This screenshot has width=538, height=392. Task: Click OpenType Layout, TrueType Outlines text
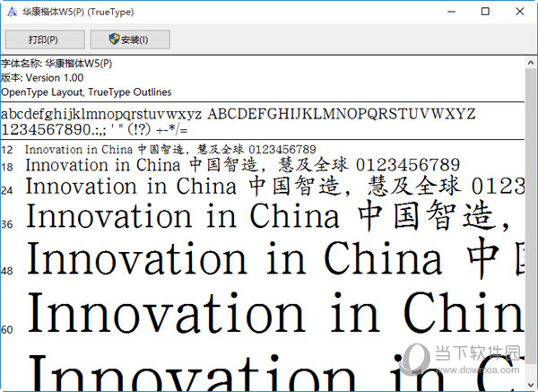(86, 92)
